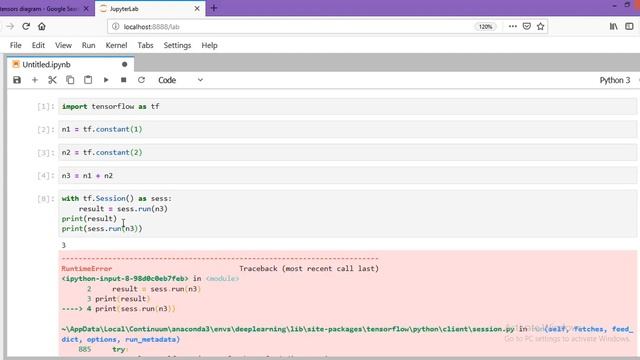This screenshot has width=640, height=360.
Task: Select the cell n1 = tf.constant(1)
Action: [x=347, y=129]
